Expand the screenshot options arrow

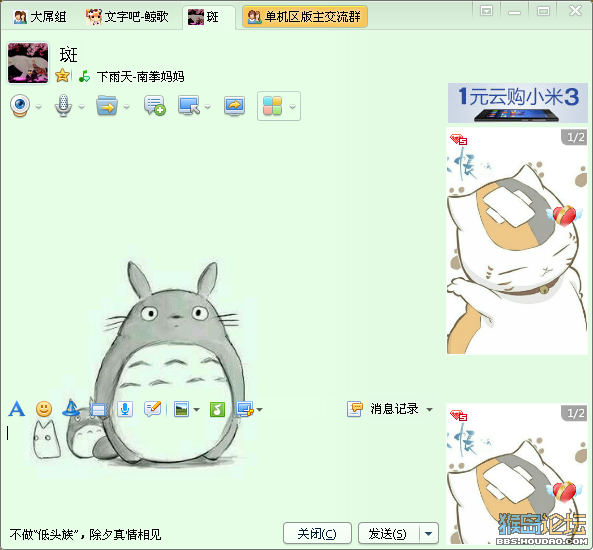pyautogui.click(x=259, y=410)
